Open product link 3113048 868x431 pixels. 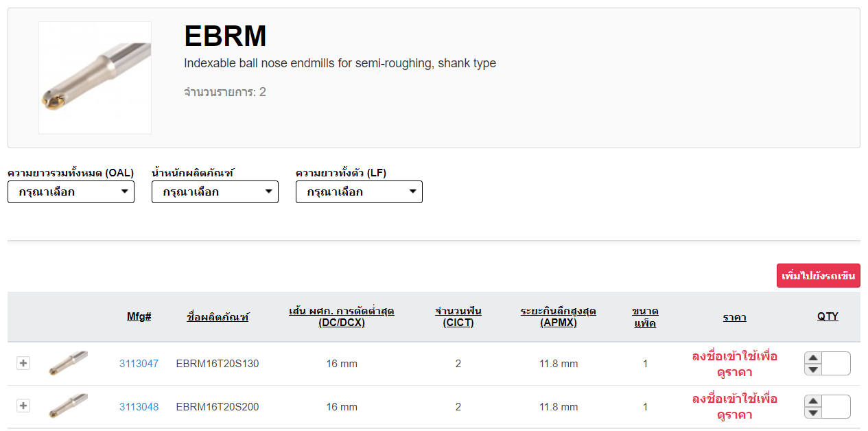pos(139,407)
